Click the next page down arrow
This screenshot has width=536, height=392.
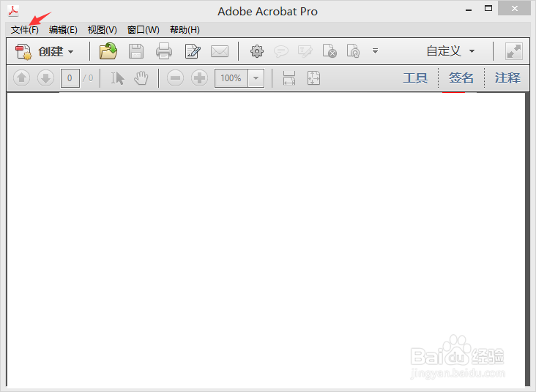[46, 78]
